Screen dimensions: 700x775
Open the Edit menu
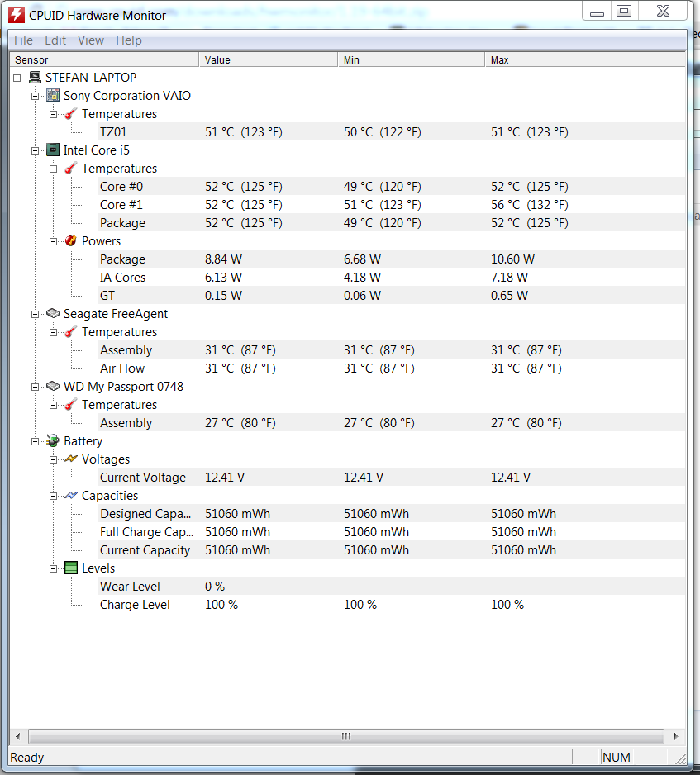coord(55,40)
